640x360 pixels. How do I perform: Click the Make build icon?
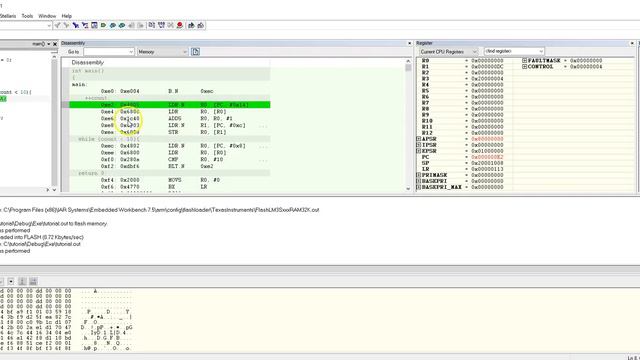(161, 25)
